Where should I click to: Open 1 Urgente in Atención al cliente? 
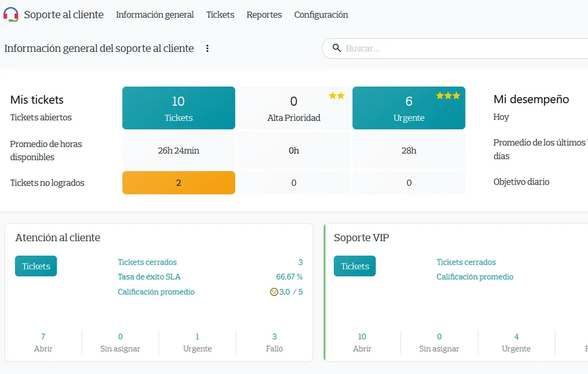coord(197,342)
